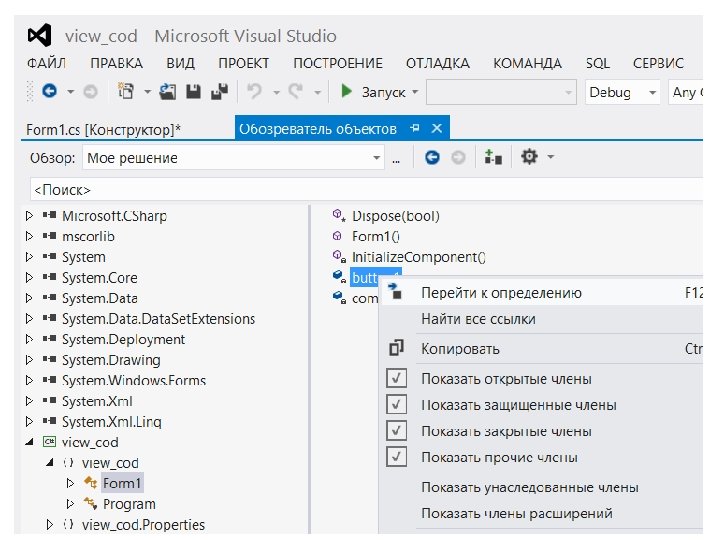This screenshot has width=720, height=540.
Task: Open the Debug configuration dropdown
Action: [x=622, y=92]
